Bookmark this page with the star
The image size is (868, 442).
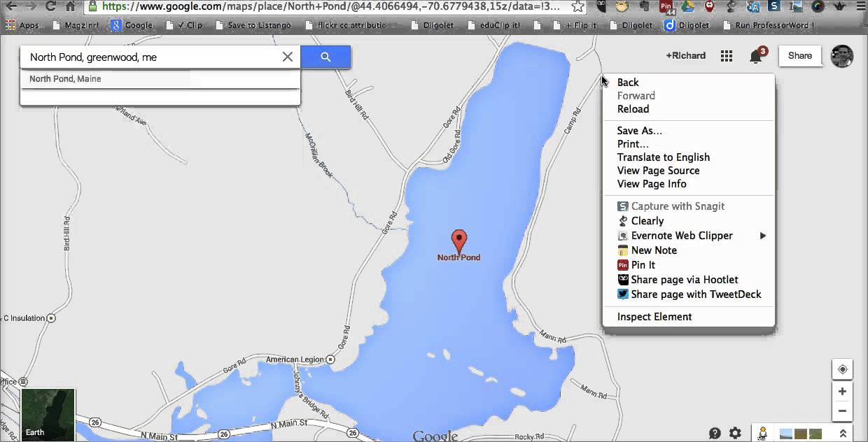pyautogui.click(x=577, y=6)
